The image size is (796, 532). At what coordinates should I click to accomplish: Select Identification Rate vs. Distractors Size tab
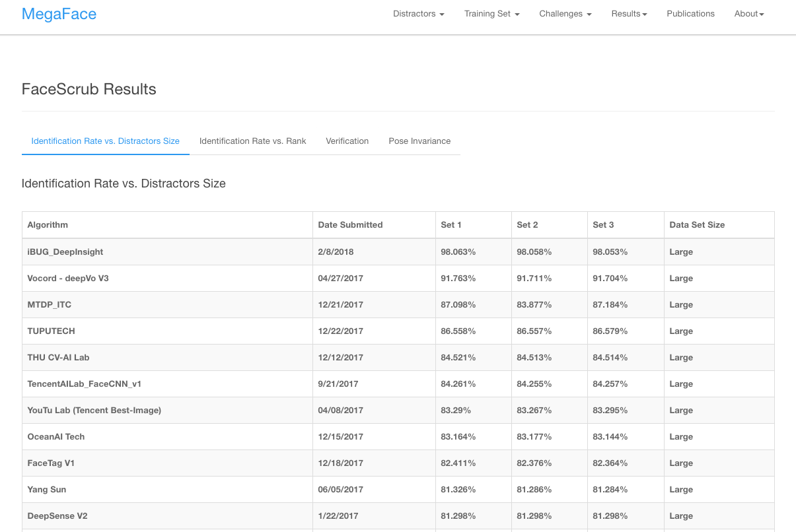point(106,141)
